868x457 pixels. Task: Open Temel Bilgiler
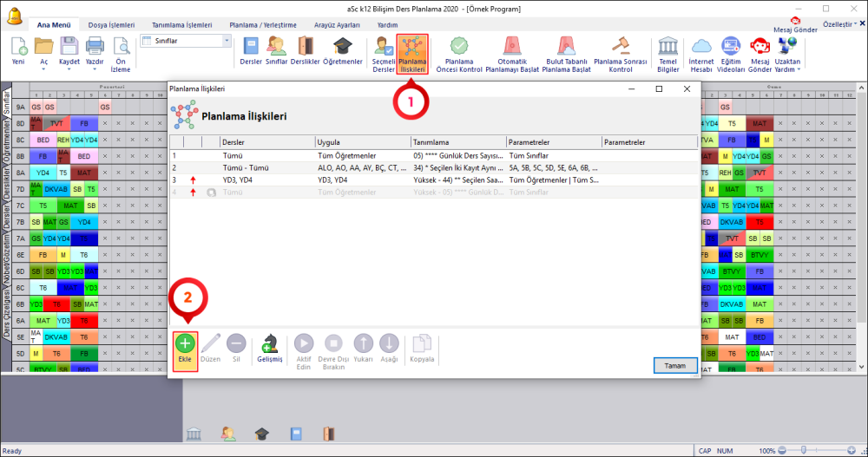point(668,55)
